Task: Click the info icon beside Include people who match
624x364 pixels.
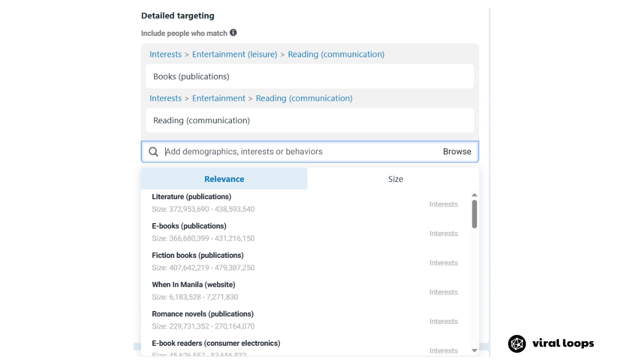Action: click(x=233, y=33)
